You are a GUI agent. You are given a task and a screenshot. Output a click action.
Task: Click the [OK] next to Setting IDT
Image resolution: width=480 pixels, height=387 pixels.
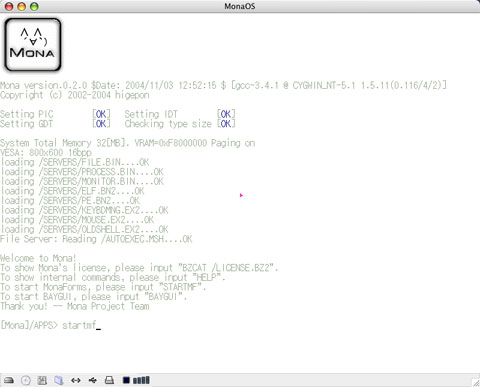[x=226, y=114]
